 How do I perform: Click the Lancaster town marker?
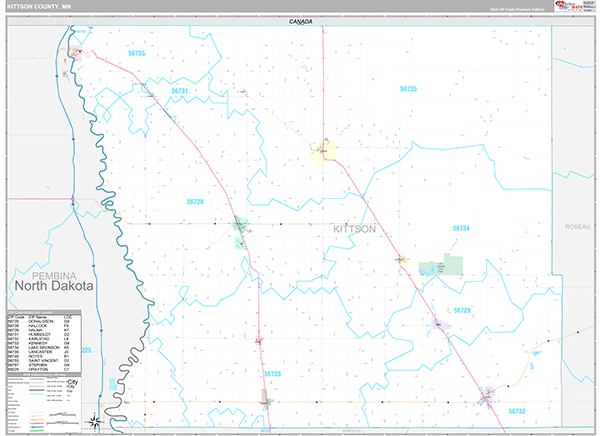click(x=325, y=151)
